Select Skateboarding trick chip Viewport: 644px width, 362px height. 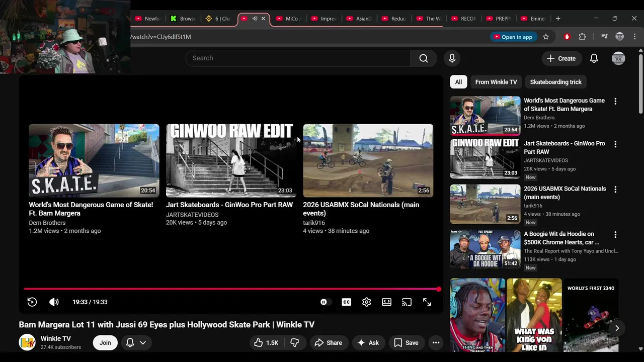tap(555, 82)
